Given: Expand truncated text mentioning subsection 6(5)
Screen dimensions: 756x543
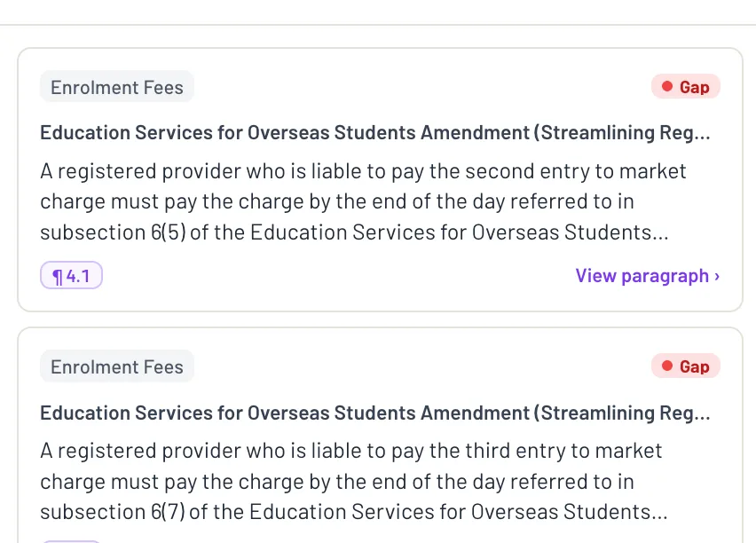Looking at the screenshot, I should coord(354,232).
